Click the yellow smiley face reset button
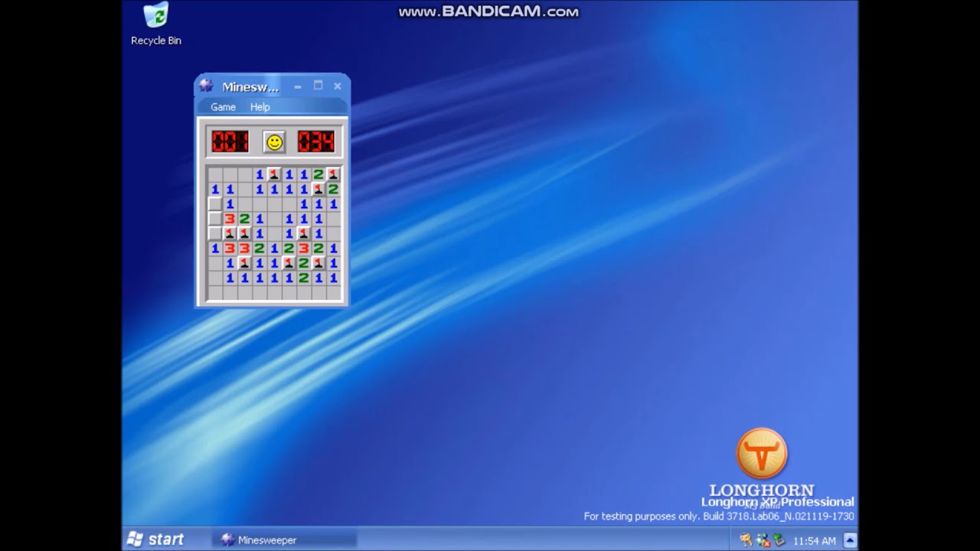The height and width of the screenshot is (551, 980). click(x=274, y=142)
